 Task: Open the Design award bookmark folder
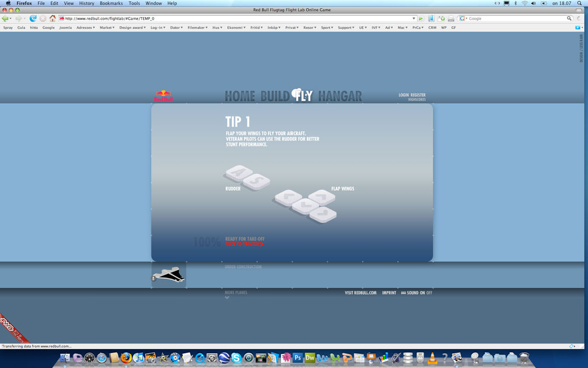[x=132, y=27]
